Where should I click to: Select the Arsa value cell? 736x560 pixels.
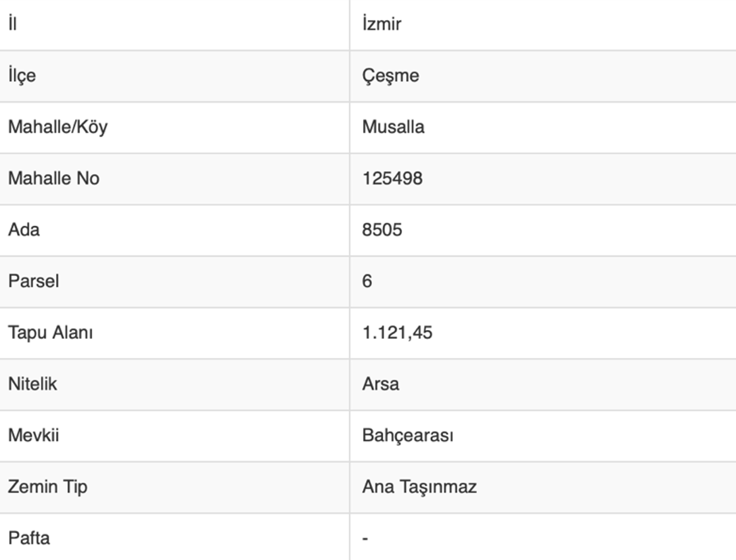[x=381, y=384]
